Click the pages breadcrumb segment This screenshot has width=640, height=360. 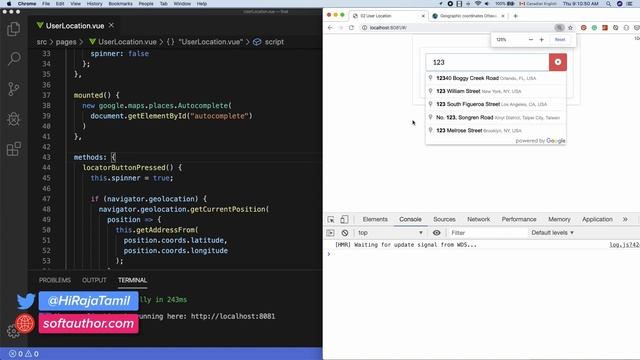point(66,42)
